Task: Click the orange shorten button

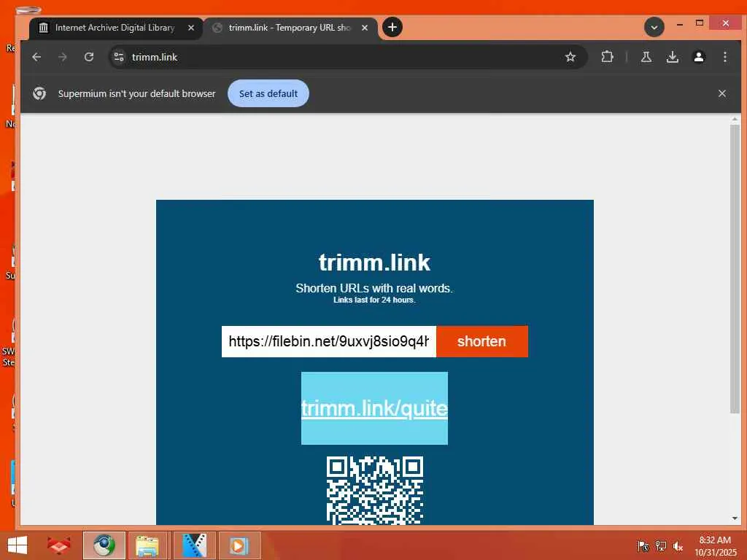Action: point(481,341)
